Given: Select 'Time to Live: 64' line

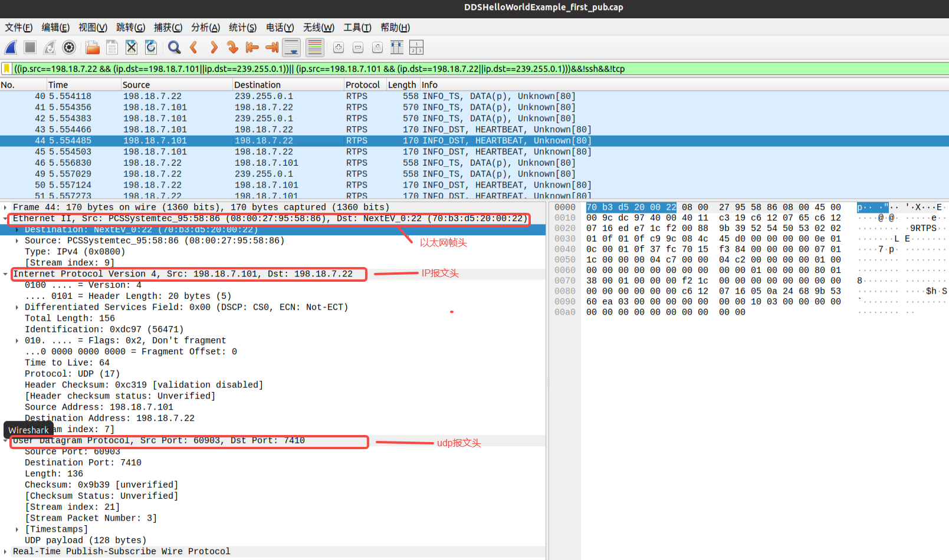Looking at the screenshot, I should pyautogui.click(x=67, y=363).
